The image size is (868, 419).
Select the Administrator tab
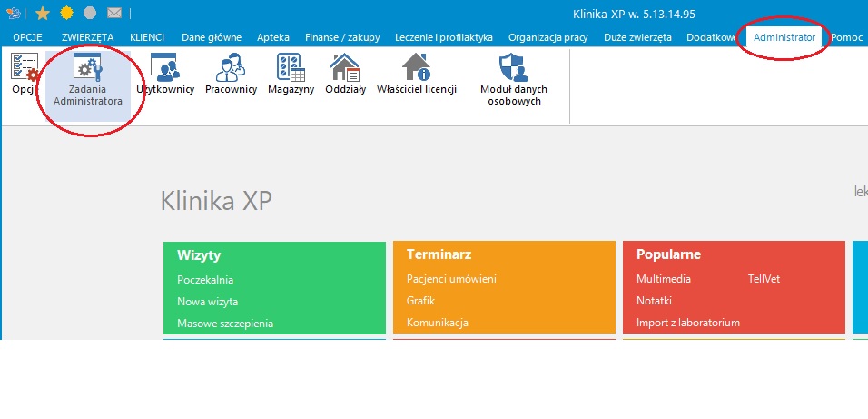(x=784, y=37)
